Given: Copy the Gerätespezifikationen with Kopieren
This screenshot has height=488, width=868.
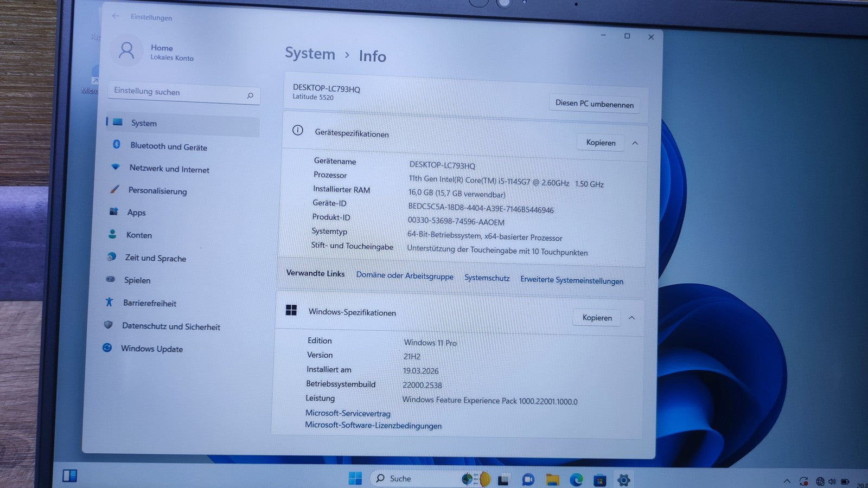Looking at the screenshot, I should (601, 143).
